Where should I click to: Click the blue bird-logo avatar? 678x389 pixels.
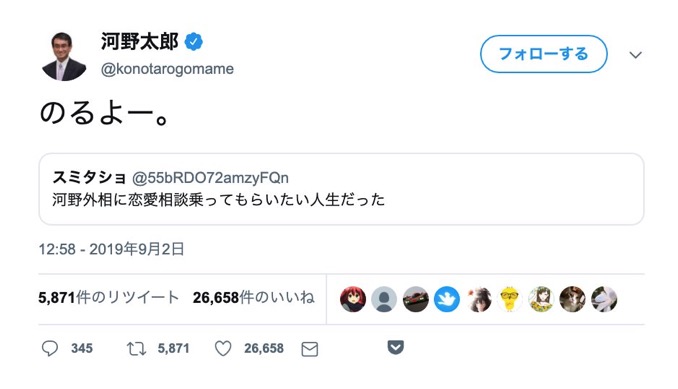click(x=447, y=299)
